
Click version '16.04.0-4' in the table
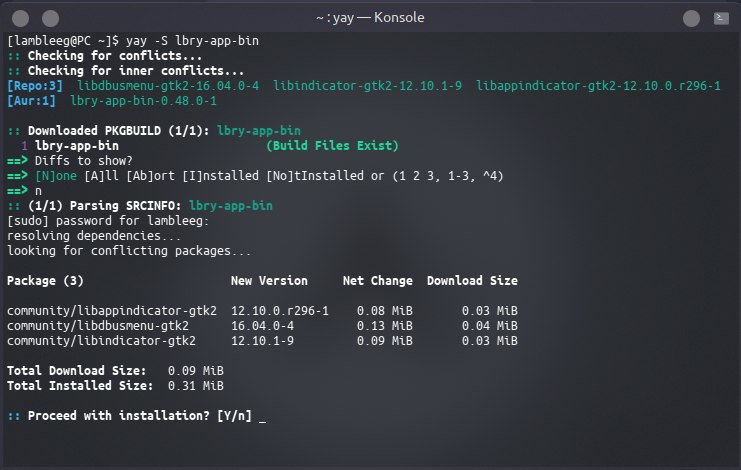(x=262, y=326)
